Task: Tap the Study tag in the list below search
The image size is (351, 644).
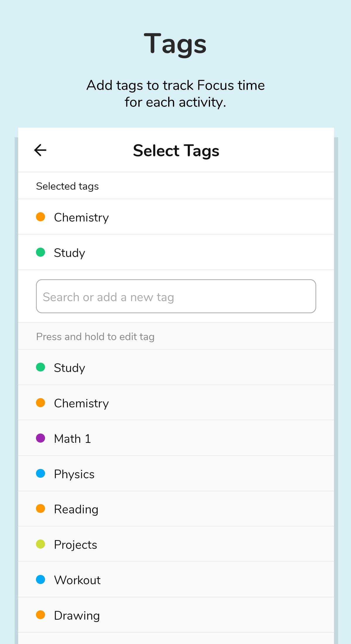Action: pyautogui.click(x=69, y=368)
